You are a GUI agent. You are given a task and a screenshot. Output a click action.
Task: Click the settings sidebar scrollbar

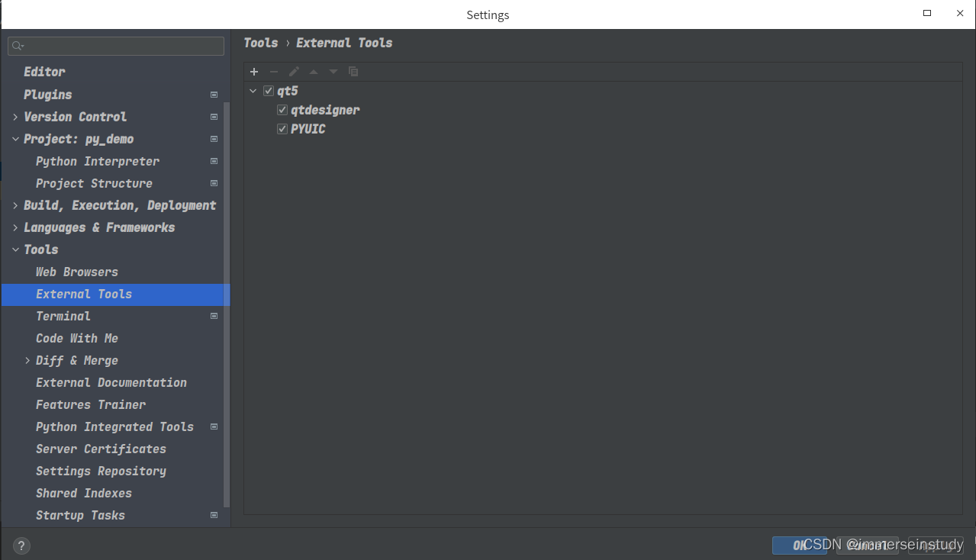click(227, 305)
